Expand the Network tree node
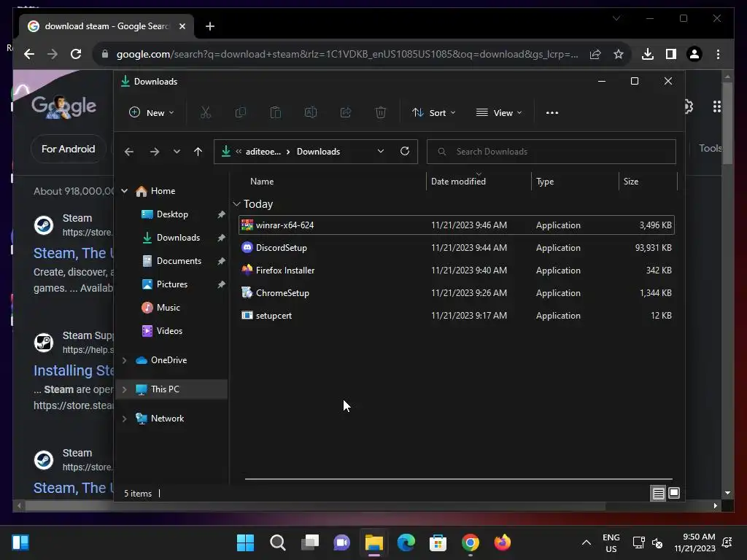Screen dimensions: 747x560 pyautogui.click(x=124, y=419)
